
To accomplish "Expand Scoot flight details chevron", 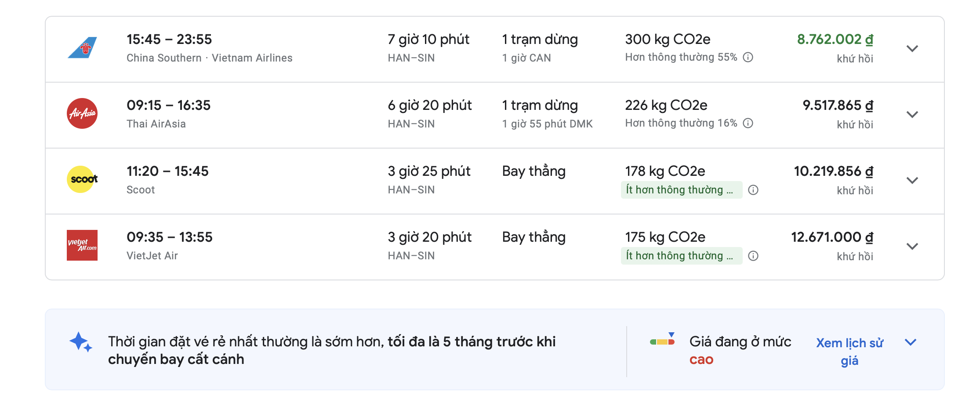I will coord(912,180).
